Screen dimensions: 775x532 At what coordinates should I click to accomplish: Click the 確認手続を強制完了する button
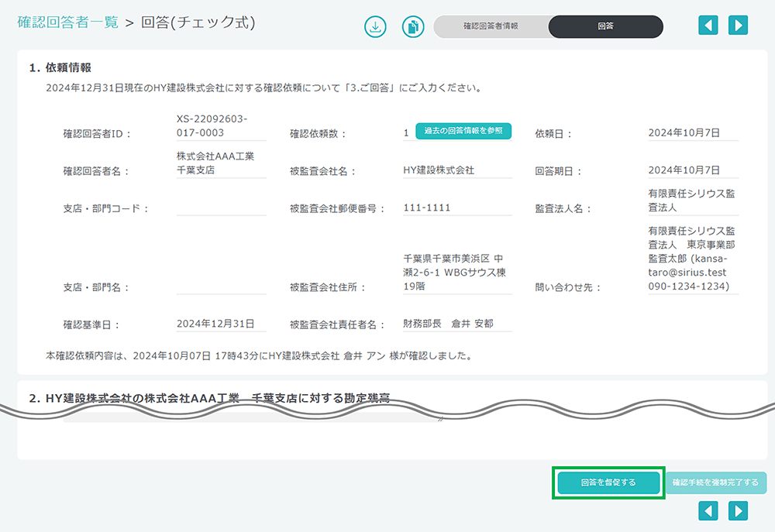tap(715, 482)
